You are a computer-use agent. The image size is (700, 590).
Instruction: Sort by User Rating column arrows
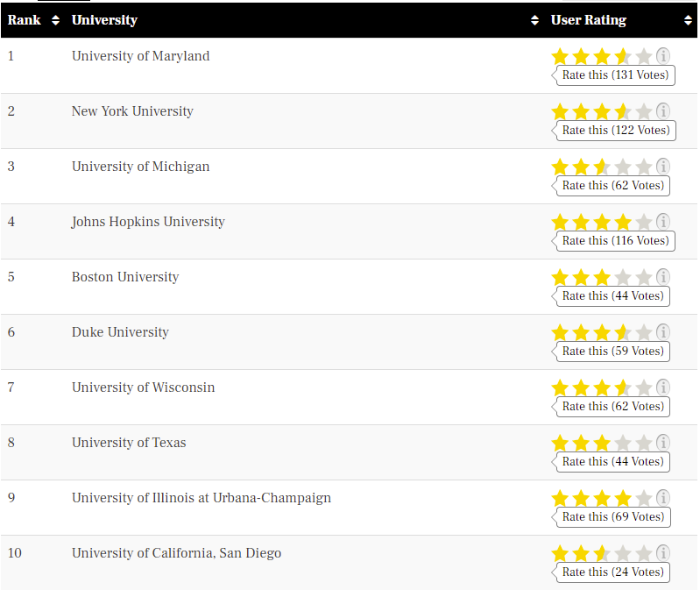point(688,20)
